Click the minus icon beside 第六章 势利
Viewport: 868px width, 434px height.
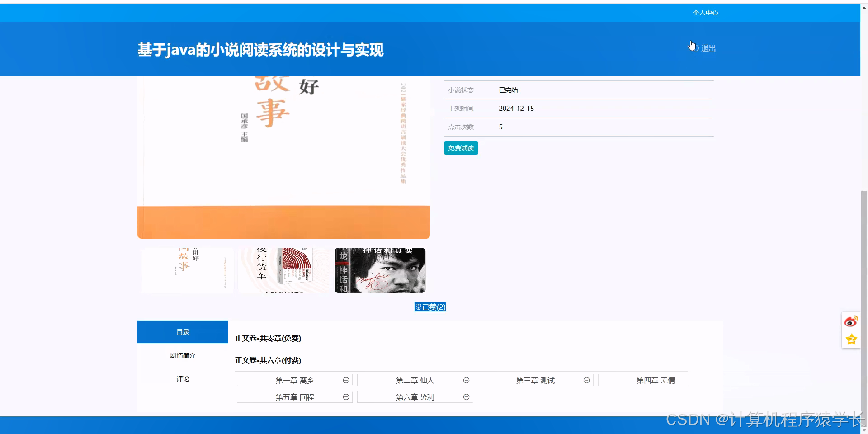point(466,396)
